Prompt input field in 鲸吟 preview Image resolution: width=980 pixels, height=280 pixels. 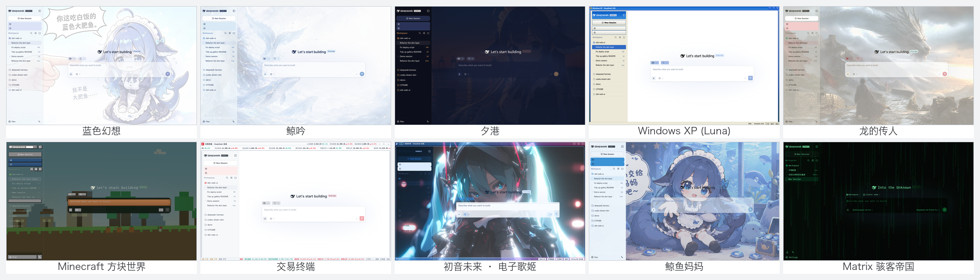314,70
